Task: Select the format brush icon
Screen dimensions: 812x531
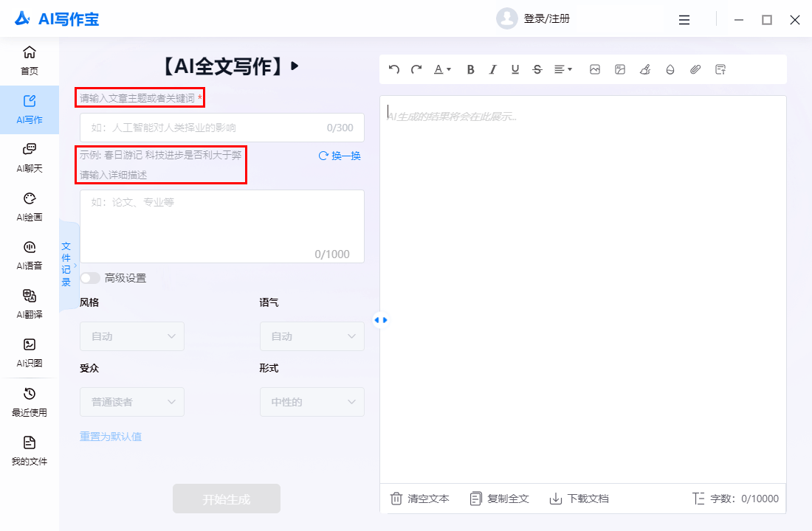Action: 644,69
